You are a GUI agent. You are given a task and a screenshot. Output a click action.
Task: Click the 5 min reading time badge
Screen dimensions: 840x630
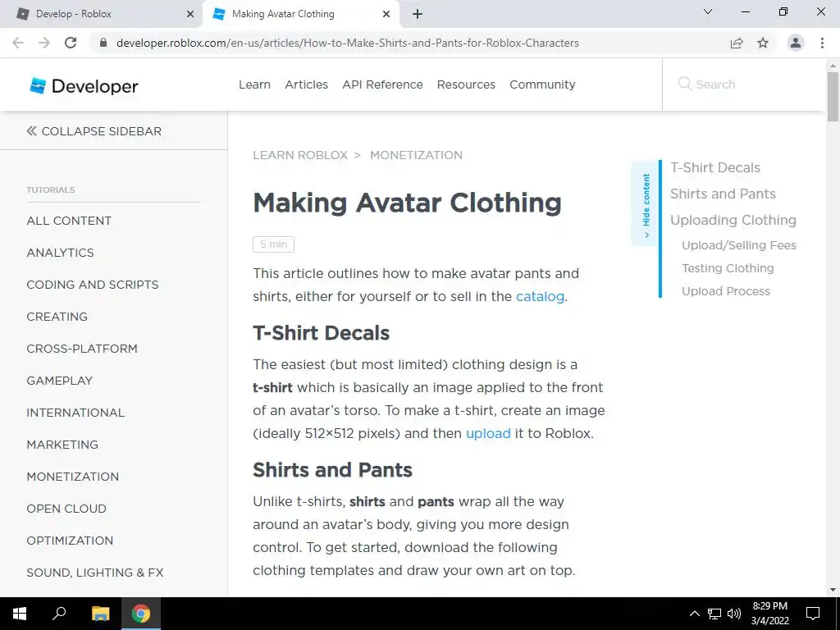pyautogui.click(x=273, y=244)
